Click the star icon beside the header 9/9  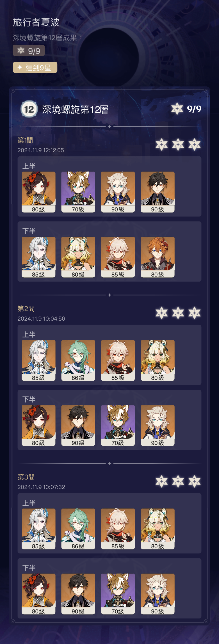(x=177, y=109)
